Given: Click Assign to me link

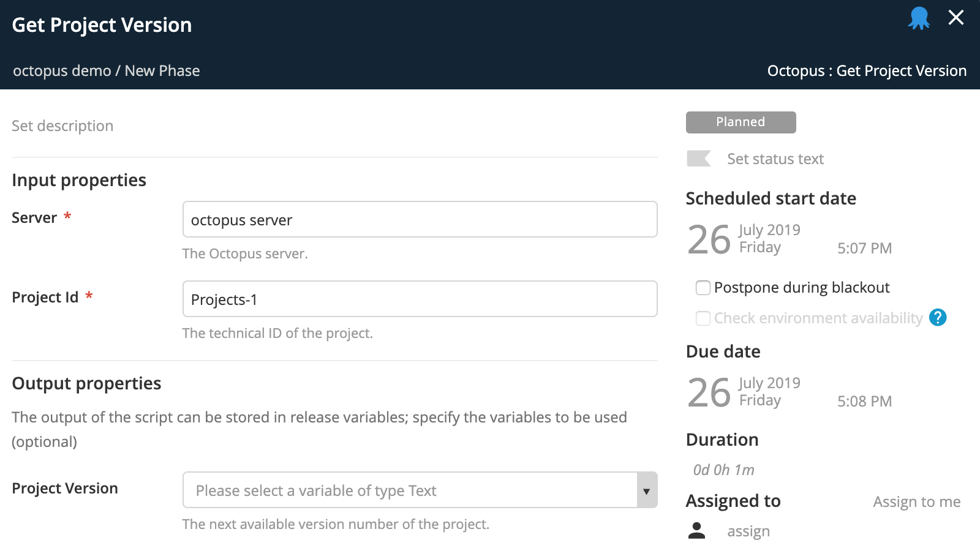Looking at the screenshot, I should 917,502.
